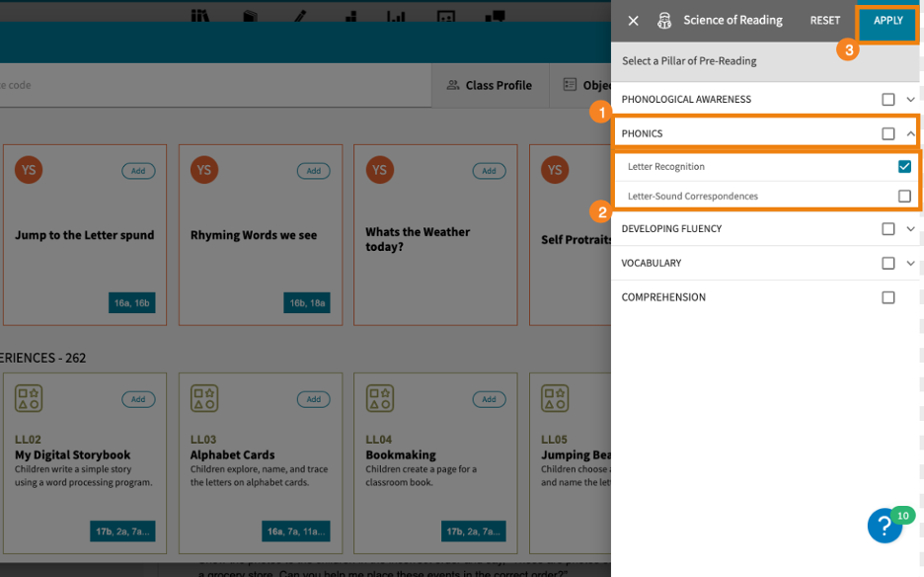Close the Science of Reading panel

(634, 21)
